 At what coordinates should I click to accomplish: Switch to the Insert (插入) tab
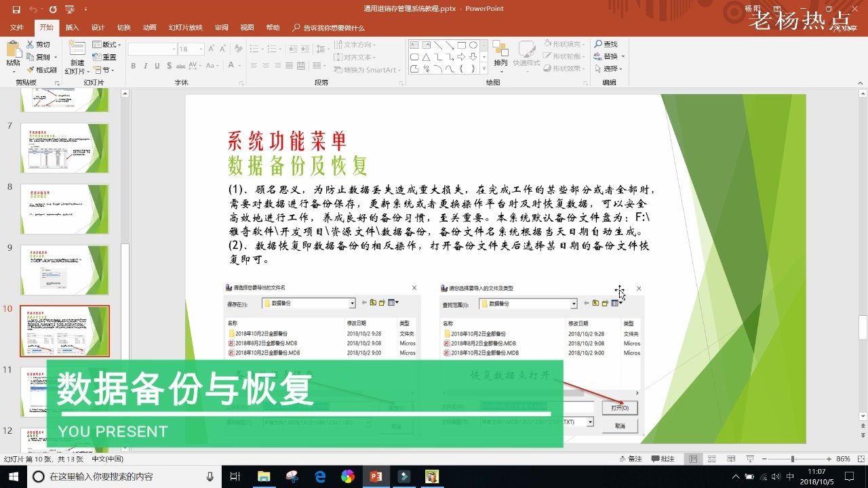[x=72, y=28]
